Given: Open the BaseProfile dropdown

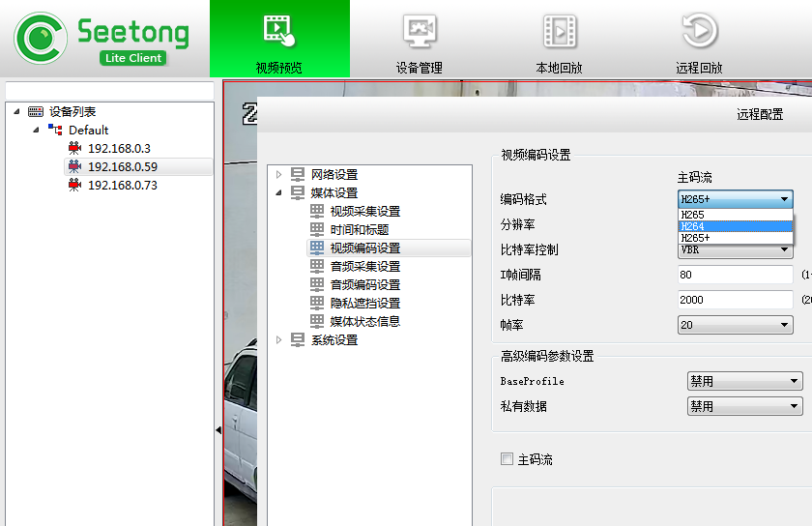Looking at the screenshot, I should coord(745,381).
